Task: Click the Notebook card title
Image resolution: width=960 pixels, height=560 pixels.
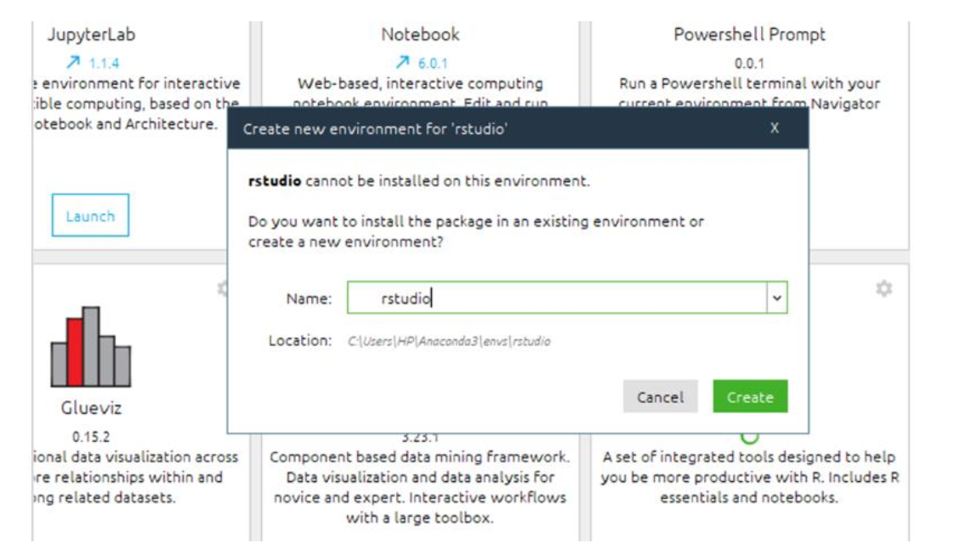Action: tap(420, 34)
